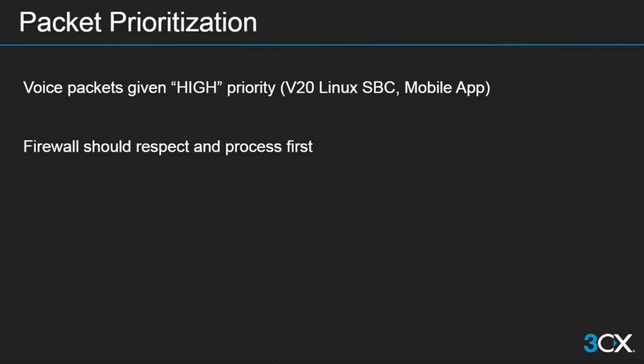Click the white "X" in the 3CX logo
The width and height of the screenshot is (644, 364).
[623, 343]
